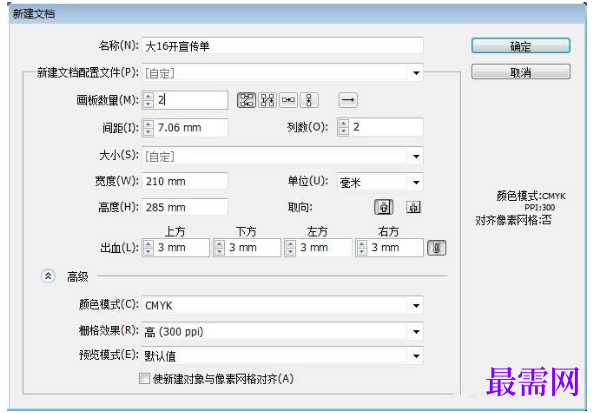Choose arrange by row artboard layout icon
Screen dimensions: 598x413
(x=288, y=100)
